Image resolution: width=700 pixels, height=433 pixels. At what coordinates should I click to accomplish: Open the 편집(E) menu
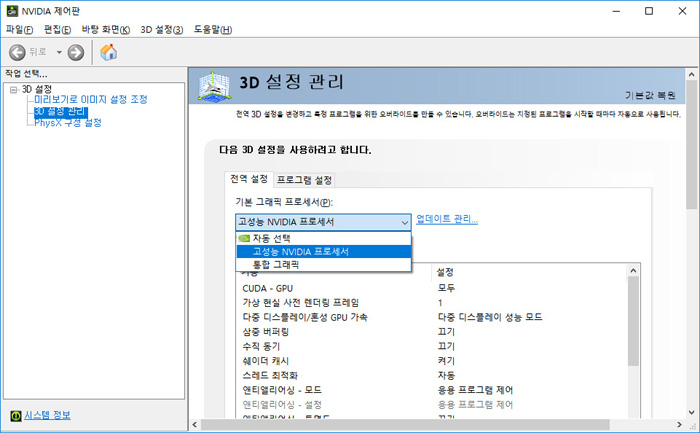pos(57,29)
